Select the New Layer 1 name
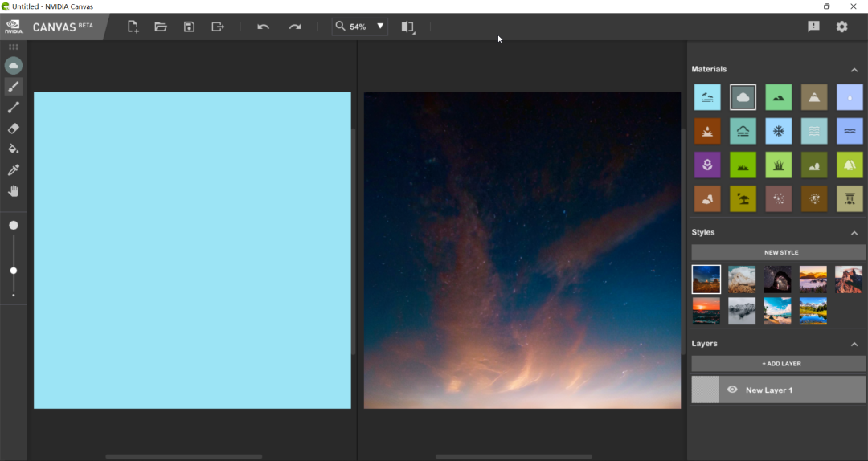Viewport: 868px width, 461px height. click(x=769, y=390)
